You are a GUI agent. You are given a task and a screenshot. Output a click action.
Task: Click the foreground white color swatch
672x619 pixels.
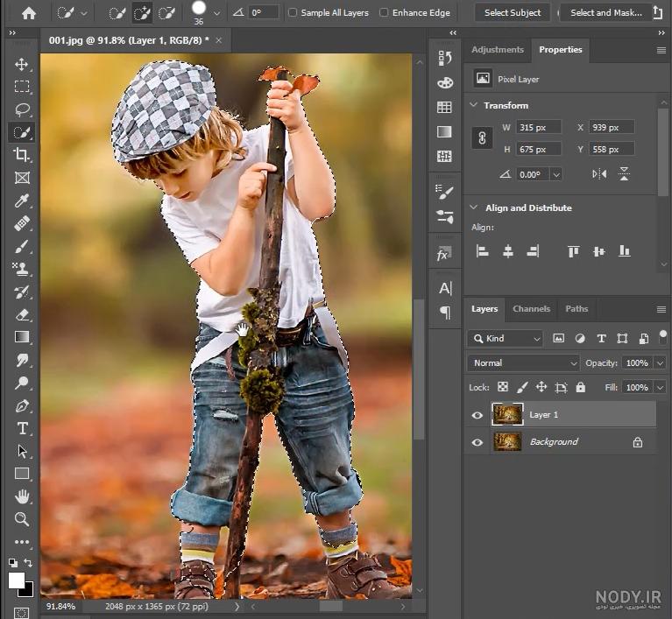point(17,580)
